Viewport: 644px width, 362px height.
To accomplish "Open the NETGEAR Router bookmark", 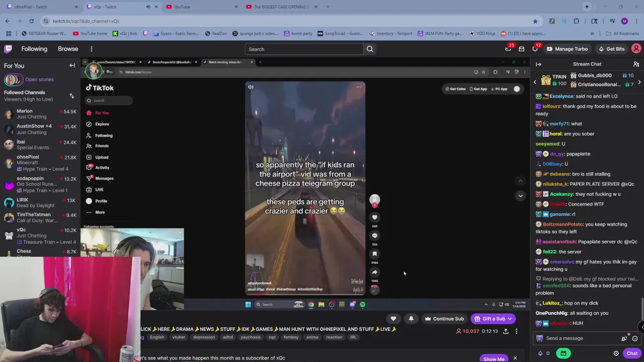I will 44,34.
